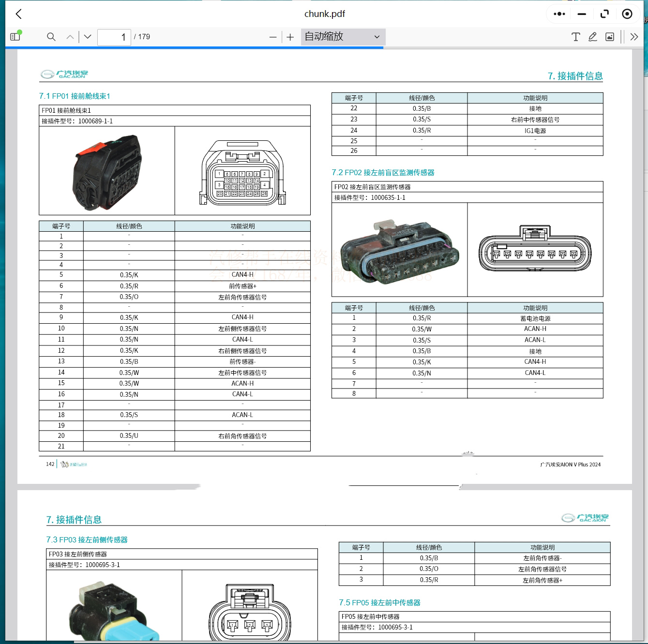The width and height of the screenshot is (648, 644).
Task: Open the three-dots more options menu
Action: pyautogui.click(x=559, y=14)
